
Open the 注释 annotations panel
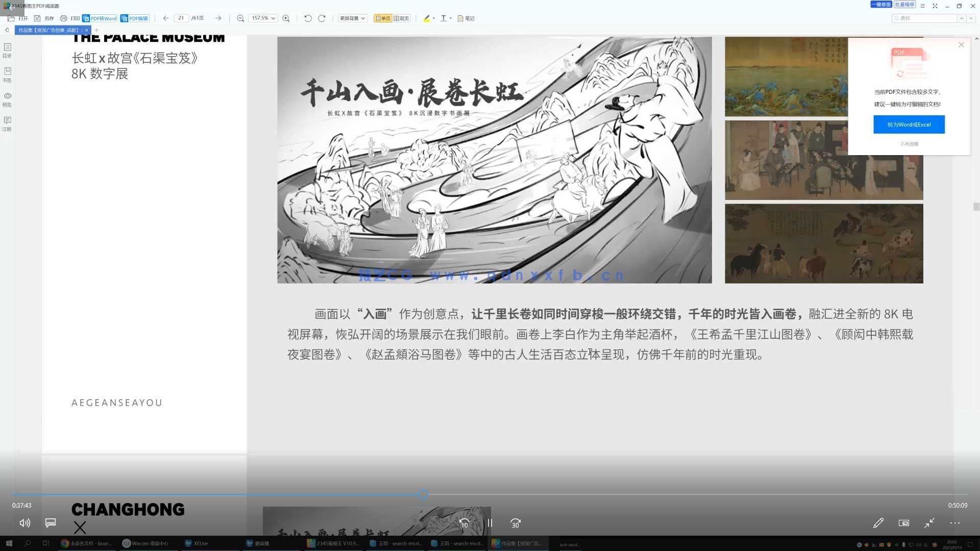pos(7,125)
